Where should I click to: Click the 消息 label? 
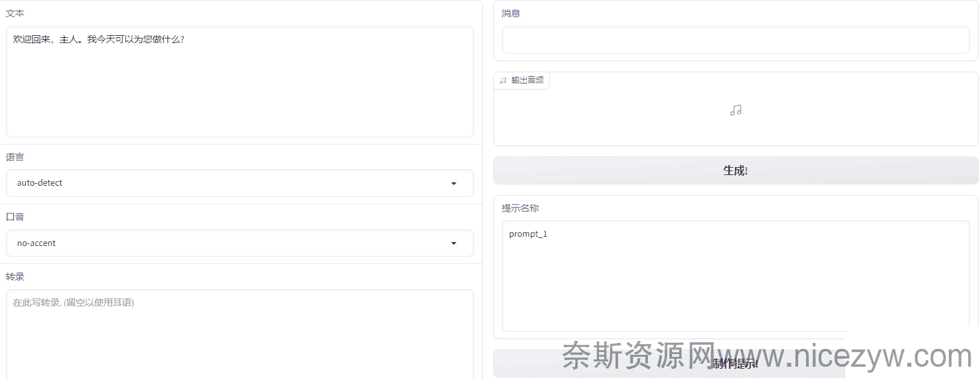point(511,13)
